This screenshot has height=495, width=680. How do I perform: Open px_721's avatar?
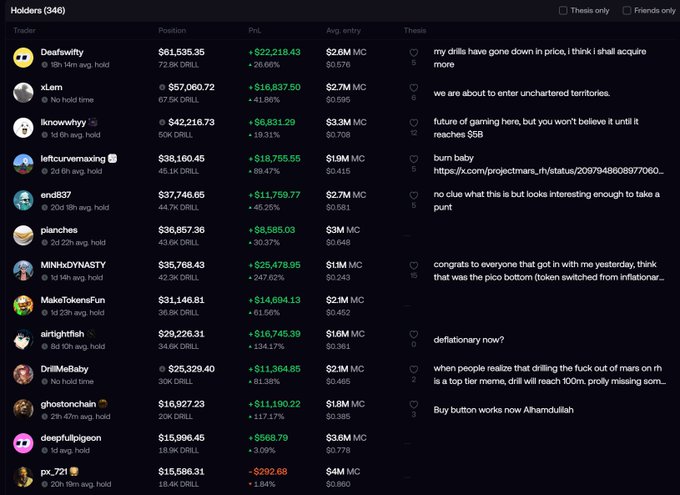(23, 477)
